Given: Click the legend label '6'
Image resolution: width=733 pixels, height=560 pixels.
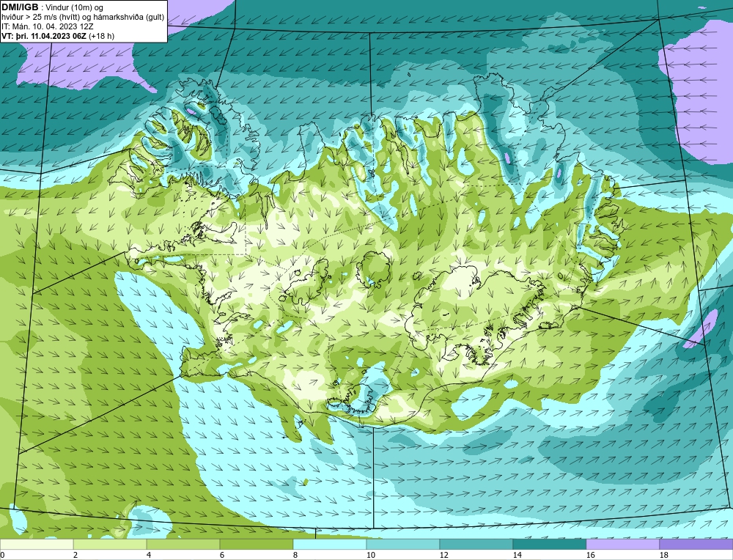Looking at the screenshot, I should [x=222, y=555].
